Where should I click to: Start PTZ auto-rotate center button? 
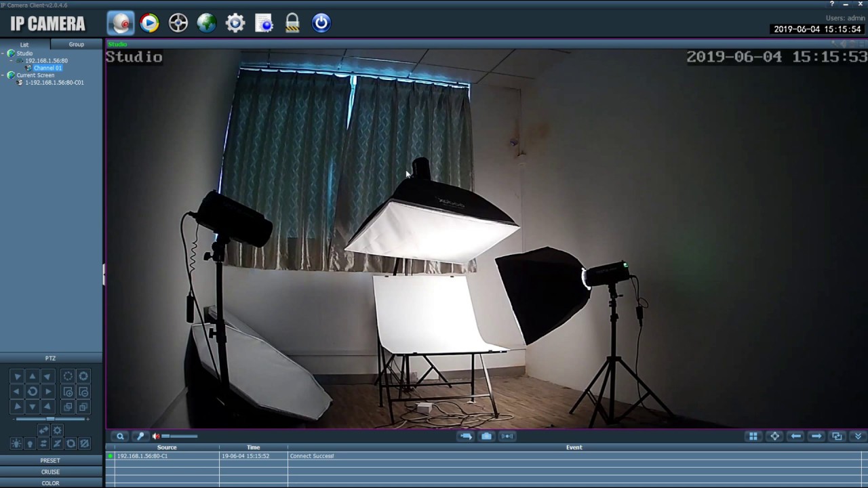pyautogui.click(x=32, y=392)
